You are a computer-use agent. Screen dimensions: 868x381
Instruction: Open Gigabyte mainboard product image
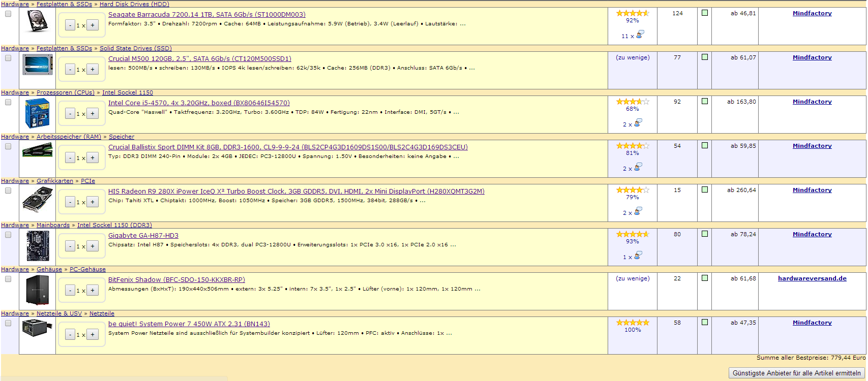(x=38, y=246)
